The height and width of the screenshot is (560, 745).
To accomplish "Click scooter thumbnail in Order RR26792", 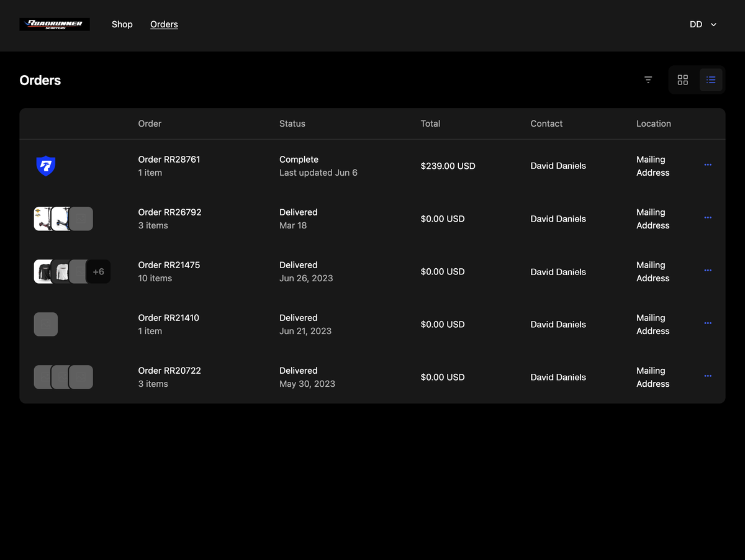I will pyautogui.click(x=43, y=219).
